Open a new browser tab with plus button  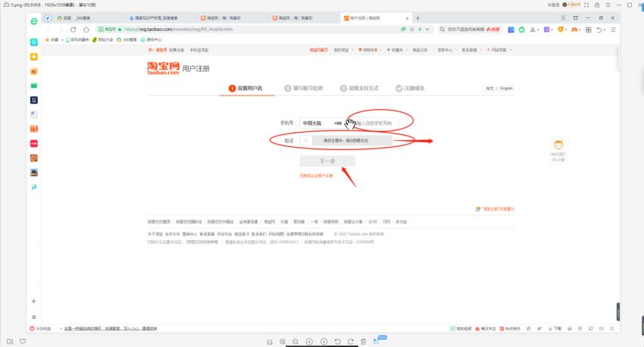pyautogui.click(x=418, y=17)
